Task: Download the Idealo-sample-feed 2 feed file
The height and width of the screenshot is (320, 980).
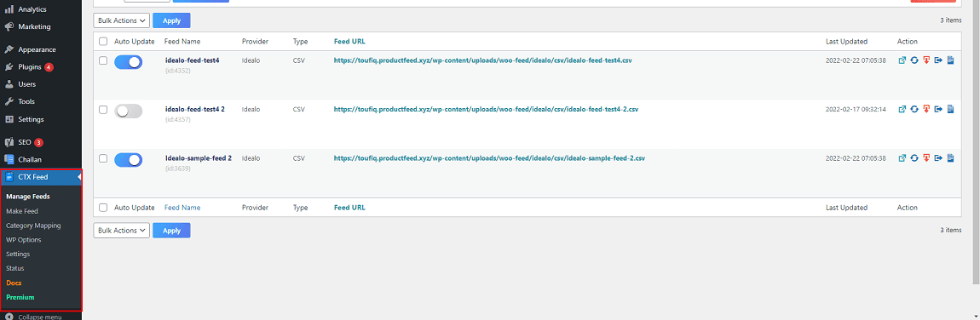Action: (926, 158)
